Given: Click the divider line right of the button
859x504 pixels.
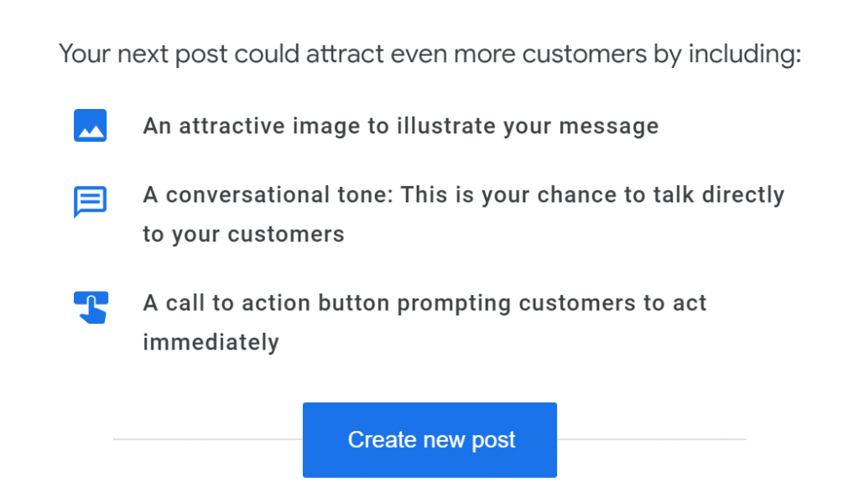Looking at the screenshot, I should point(654,439).
